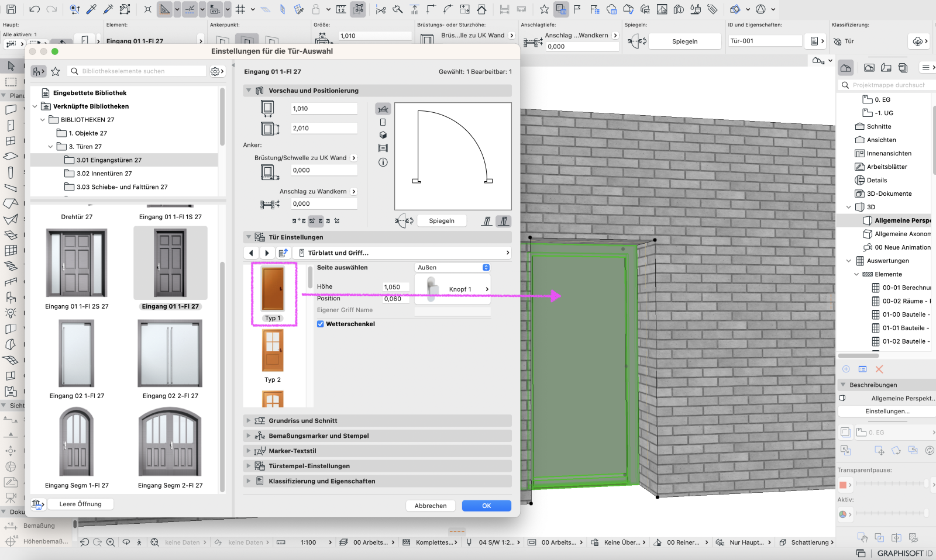
Task: Open the Publisher Sets tab icon in Navigator
Action: 903,68
